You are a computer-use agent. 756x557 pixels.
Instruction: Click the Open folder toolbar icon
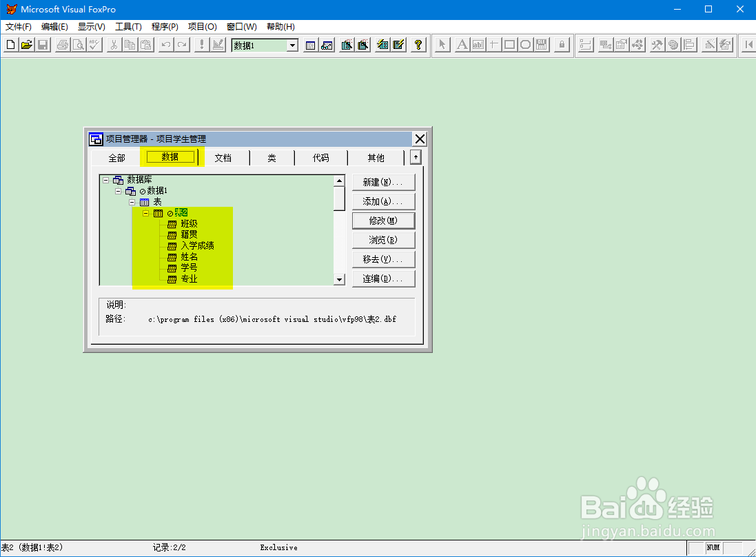pyautogui.click(x=26, y=45)
